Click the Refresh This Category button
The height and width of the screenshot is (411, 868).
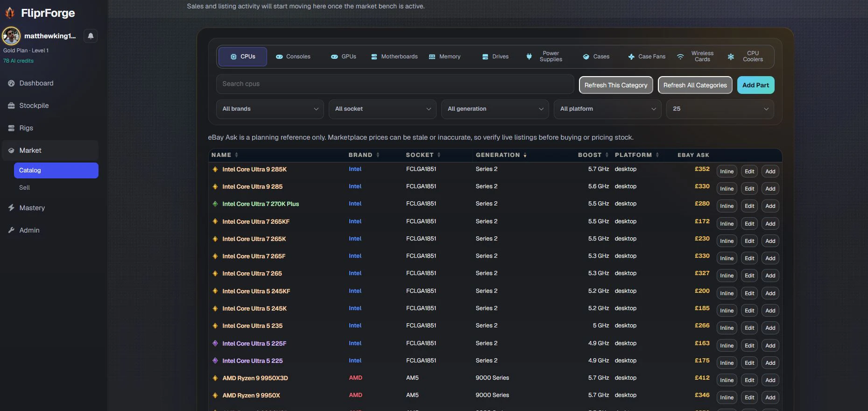pyautogui.click(x=616, y=85)
